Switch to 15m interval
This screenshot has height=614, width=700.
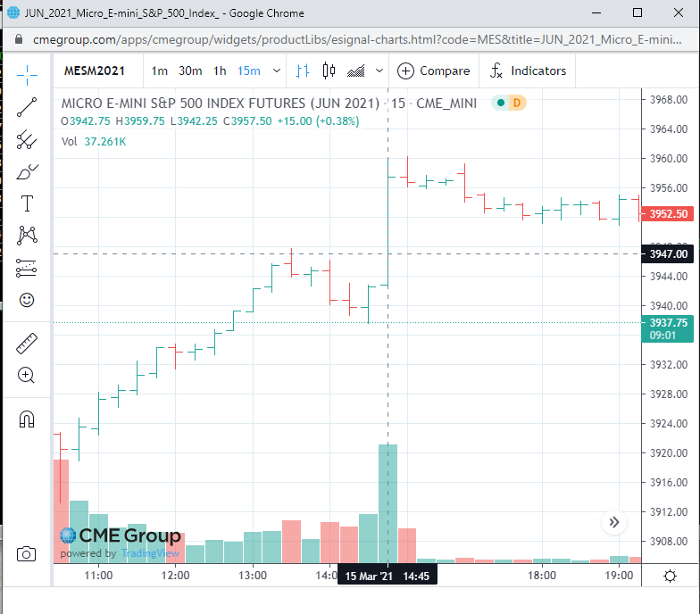point(248,71)
